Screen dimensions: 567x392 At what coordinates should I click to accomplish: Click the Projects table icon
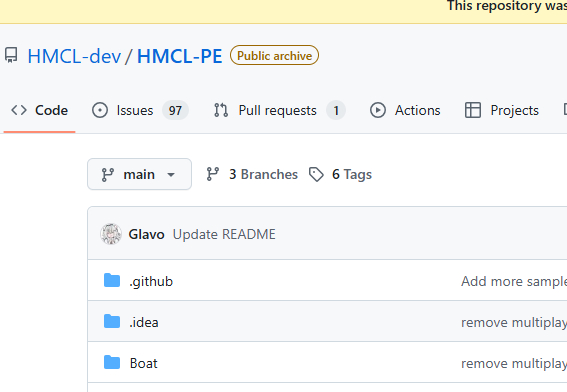[473, 110]
